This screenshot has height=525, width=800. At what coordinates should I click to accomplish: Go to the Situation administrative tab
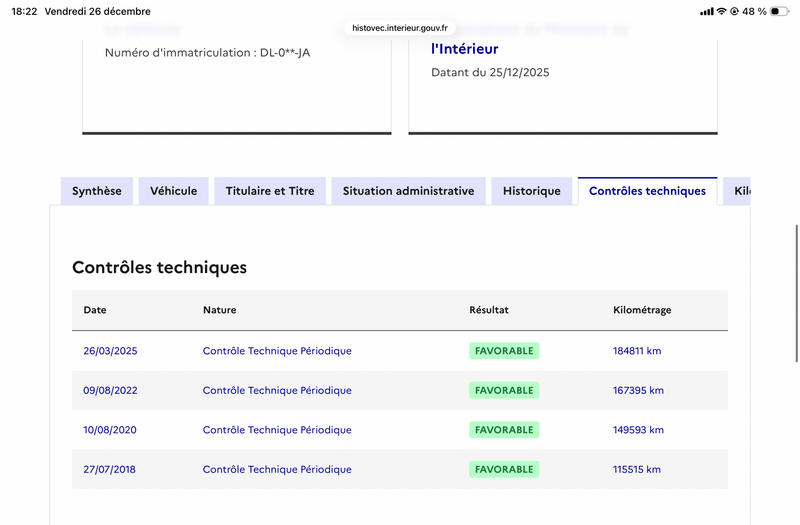(408, 191)
